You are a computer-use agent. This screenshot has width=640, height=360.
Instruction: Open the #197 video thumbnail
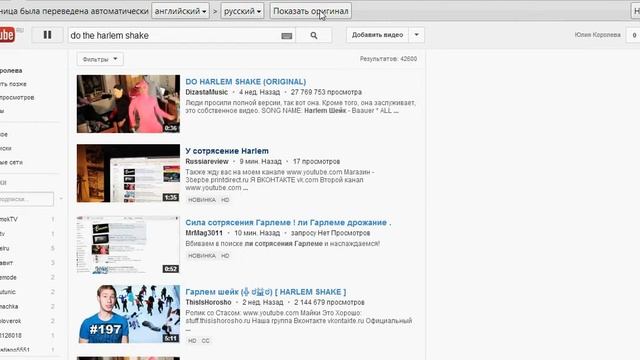click(128, 314)
